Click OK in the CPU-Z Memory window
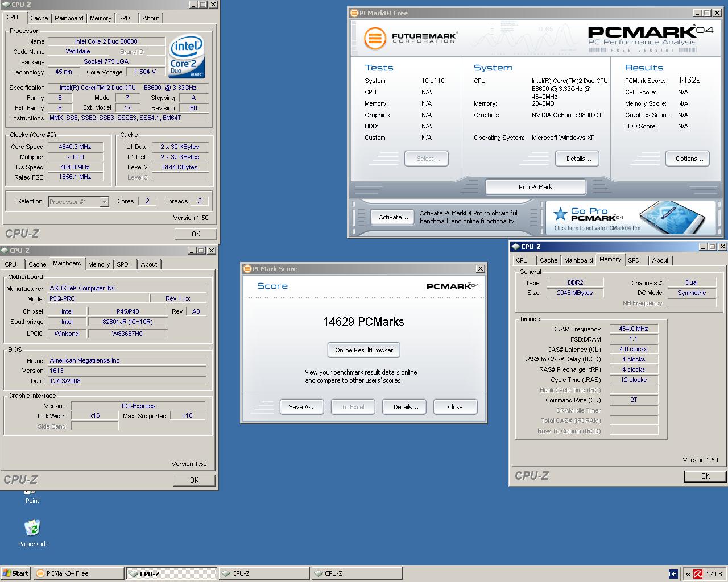The width and height of the screenshot is (728, 582). [x=705, y=476]
